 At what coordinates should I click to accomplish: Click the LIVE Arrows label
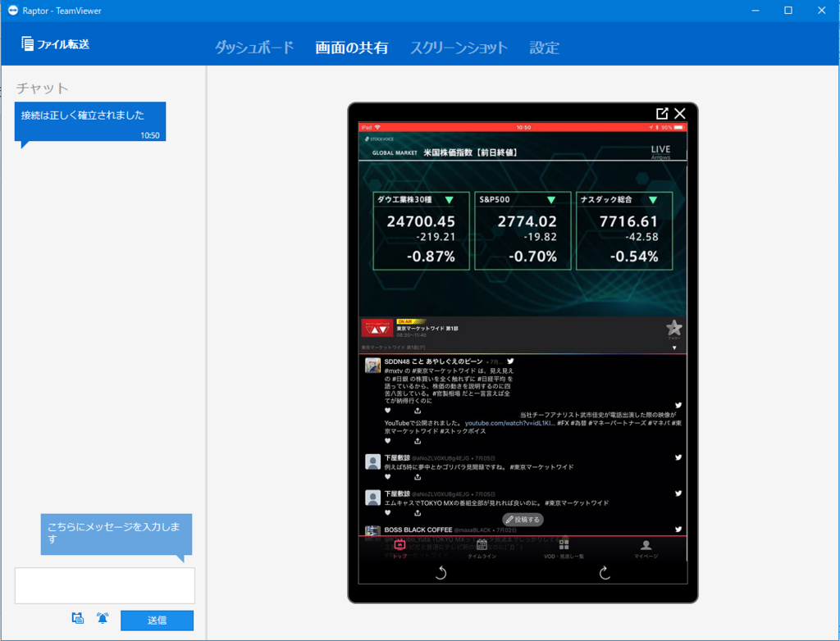[660, 152]
